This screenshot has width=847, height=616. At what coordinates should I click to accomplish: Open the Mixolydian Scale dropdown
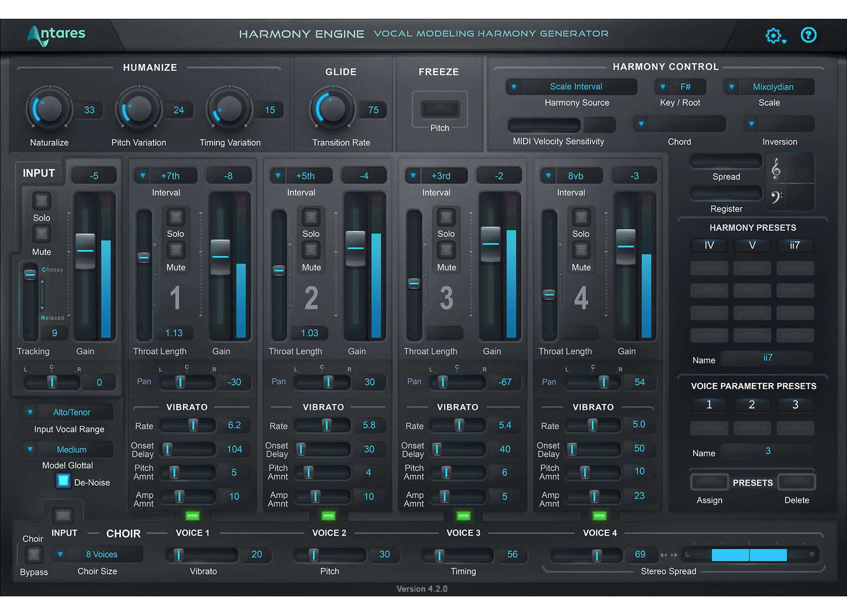click(x=769, y=87)
